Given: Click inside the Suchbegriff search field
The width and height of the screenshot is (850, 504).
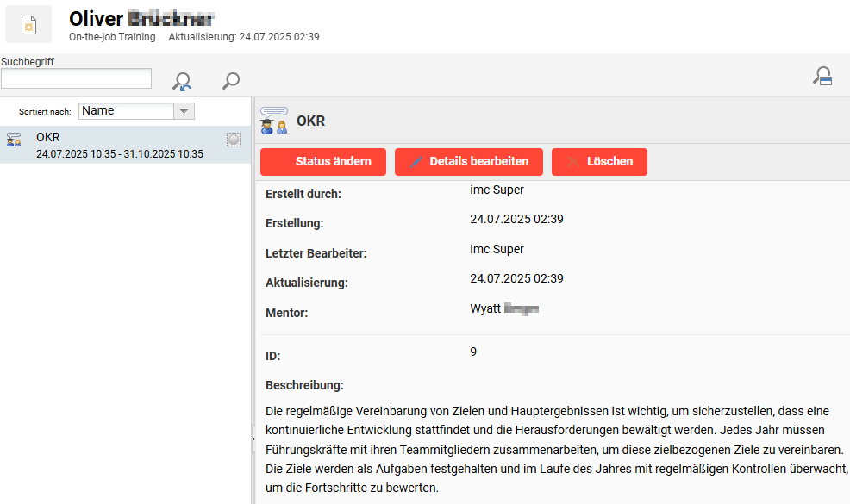Looking at the screenshot, I should coord(76,78).
